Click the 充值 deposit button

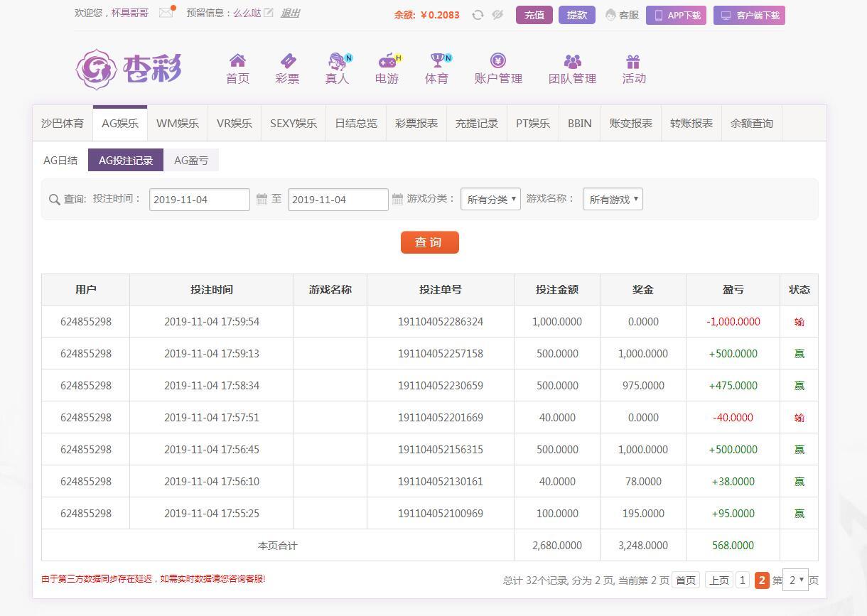point(534,15)
